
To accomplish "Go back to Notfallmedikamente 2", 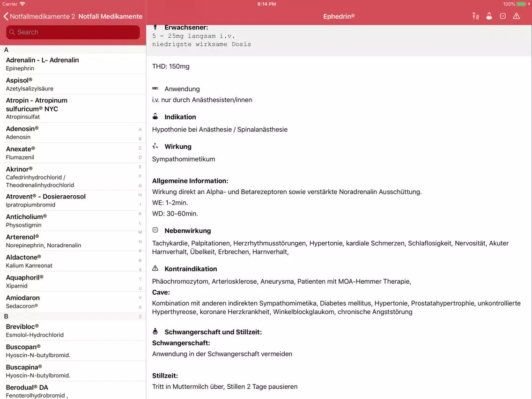I will click(x=39, y=16).
